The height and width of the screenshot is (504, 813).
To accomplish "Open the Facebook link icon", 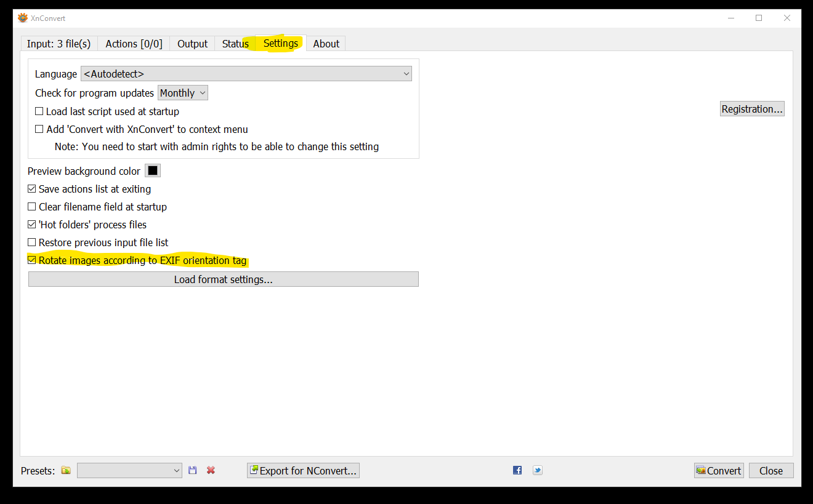I will click(517, 470).
